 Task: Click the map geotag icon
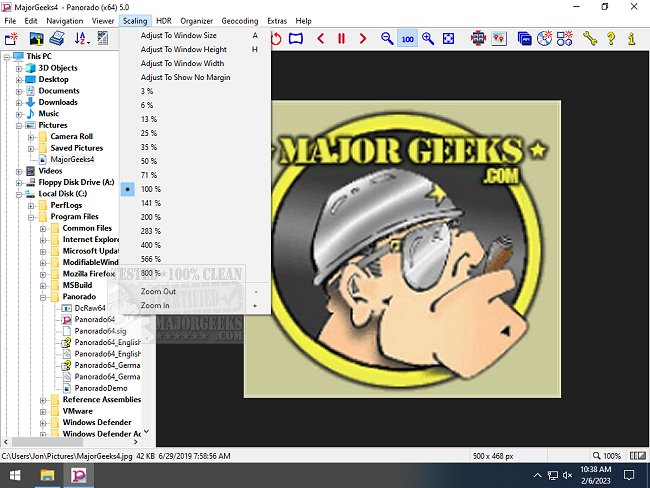499,39
